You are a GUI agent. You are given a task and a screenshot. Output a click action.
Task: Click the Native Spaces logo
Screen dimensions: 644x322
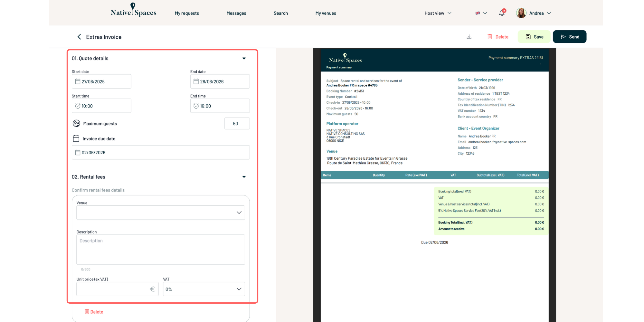pyautogui.click(x=133, y=10)
